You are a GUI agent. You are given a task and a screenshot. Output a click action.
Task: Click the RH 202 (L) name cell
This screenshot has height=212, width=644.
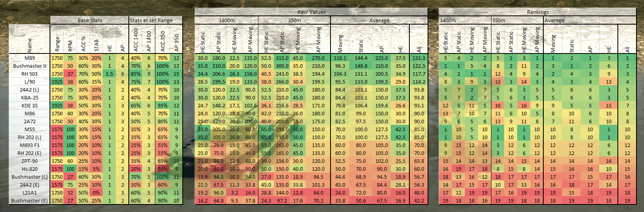point(30,137)
